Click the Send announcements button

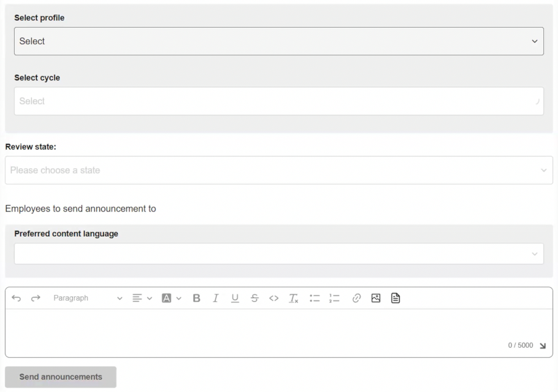pos(61,377)
